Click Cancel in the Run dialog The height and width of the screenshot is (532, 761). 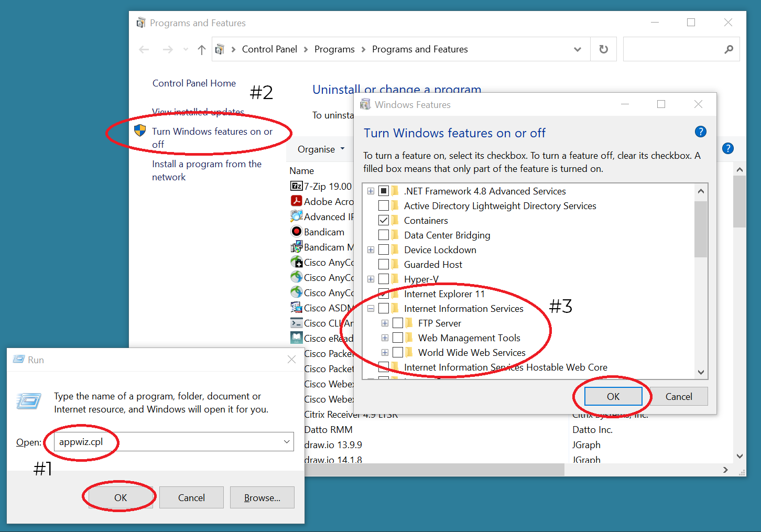(191, 497)
